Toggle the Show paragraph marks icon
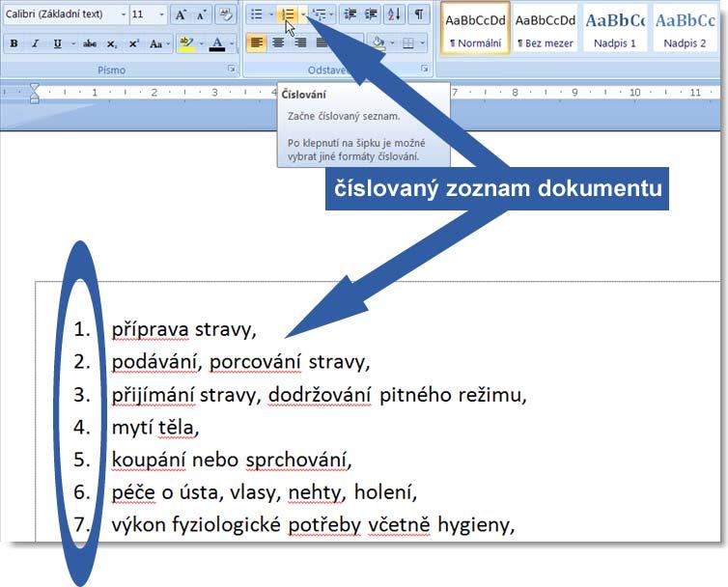Viewport: 728px width, 587px height. point(419,14)
